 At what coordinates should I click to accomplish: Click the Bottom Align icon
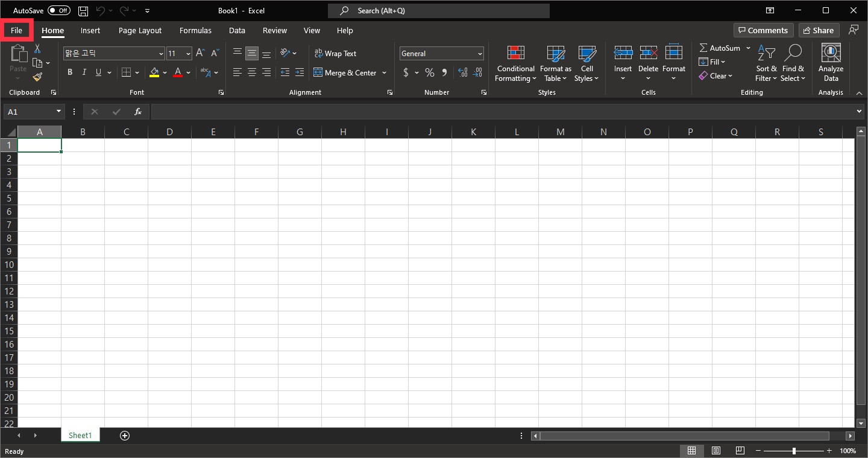(x=266, y=53)
